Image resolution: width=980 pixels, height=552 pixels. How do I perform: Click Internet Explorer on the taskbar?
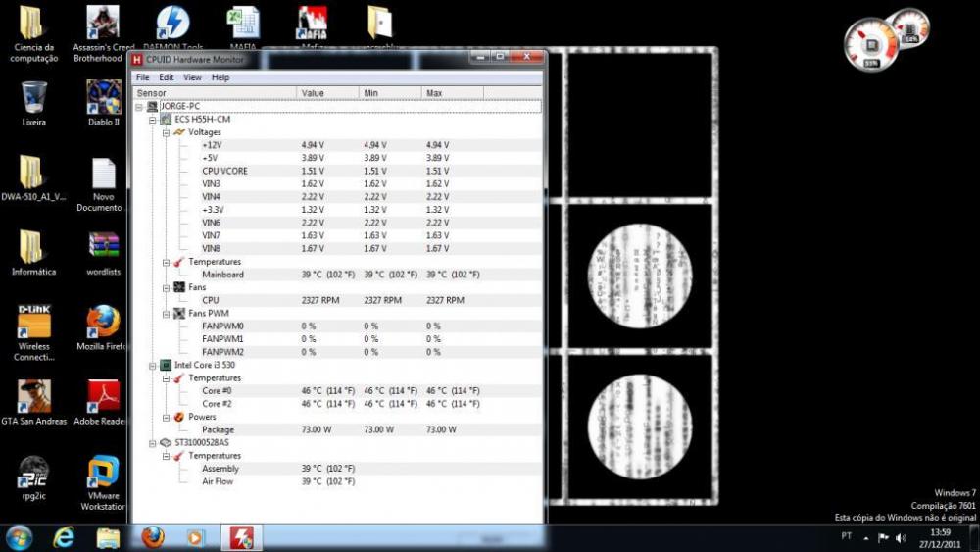(x=64, y=537)
